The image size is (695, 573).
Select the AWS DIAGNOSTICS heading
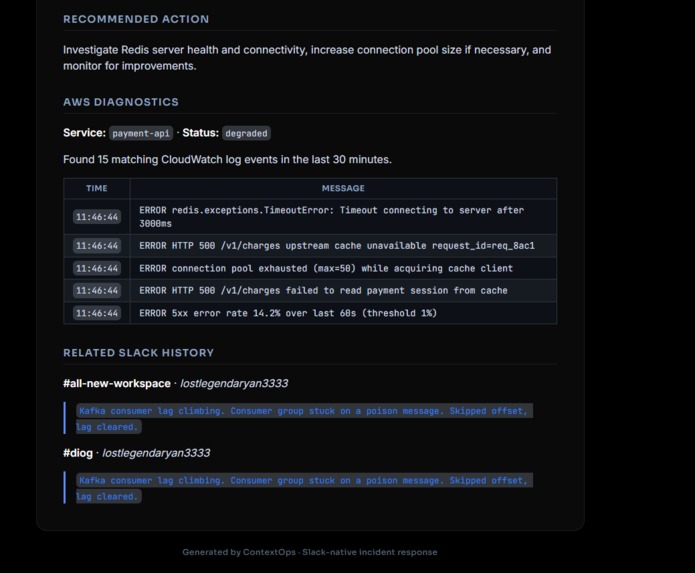pyautogui.click(x=121, y=102)
